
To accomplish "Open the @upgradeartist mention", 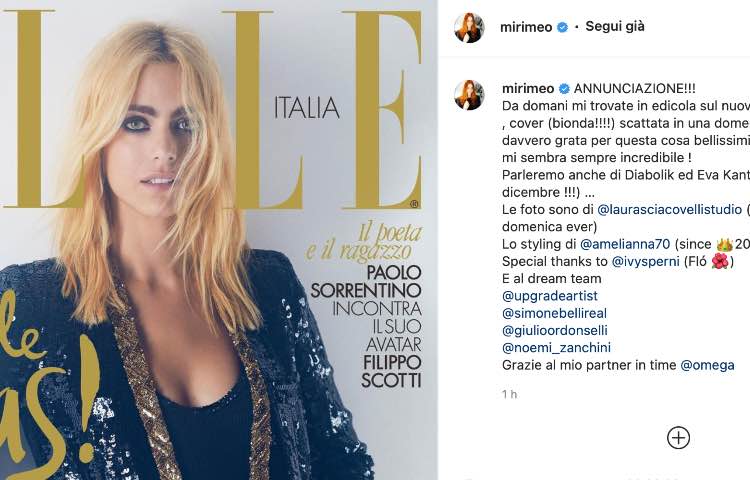I will click(550, 296).
